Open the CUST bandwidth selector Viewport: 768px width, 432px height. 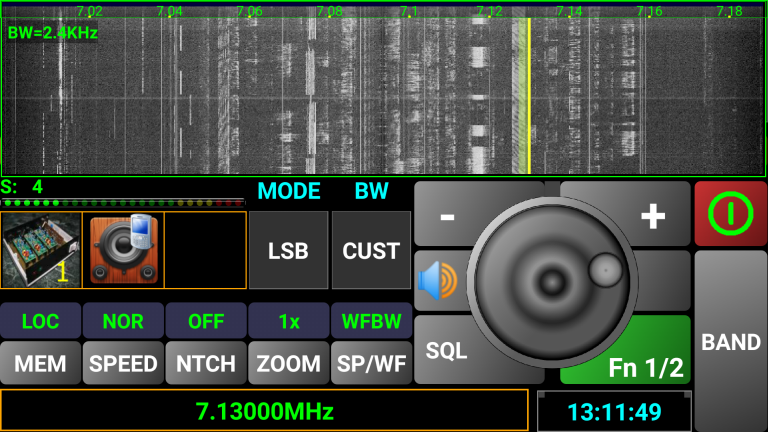(371, 250)
